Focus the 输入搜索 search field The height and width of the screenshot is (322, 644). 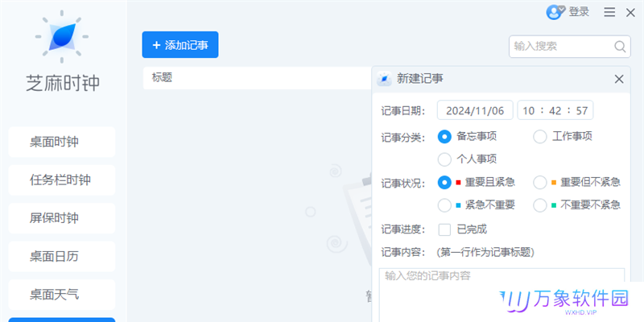point(570,47)
